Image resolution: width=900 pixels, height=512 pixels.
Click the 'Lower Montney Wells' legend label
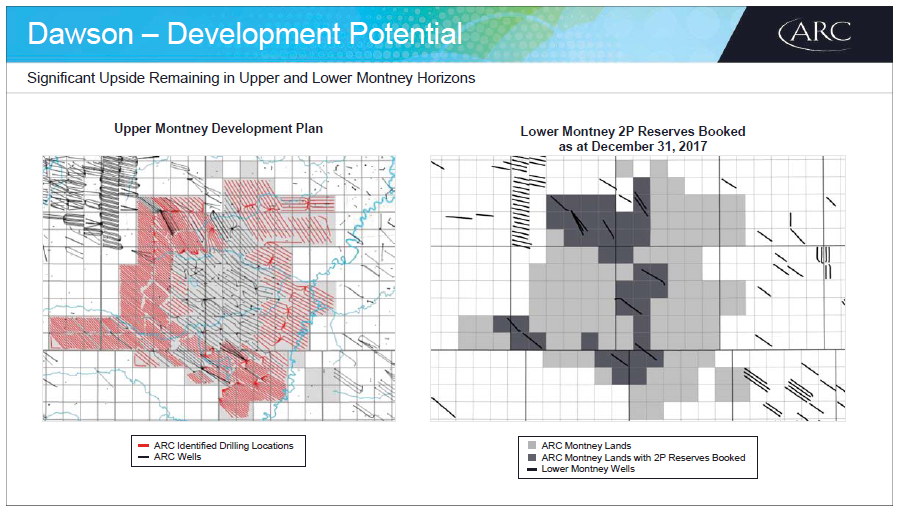tap(588, 469)
